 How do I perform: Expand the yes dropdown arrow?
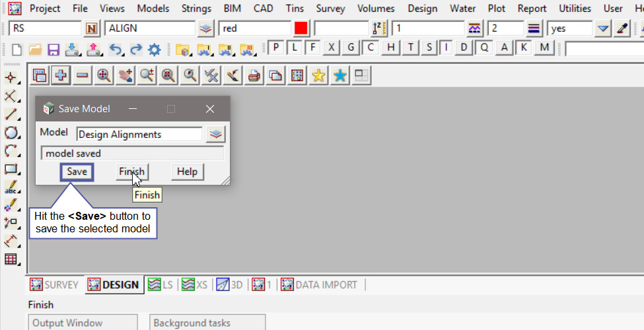[x=602, y=28]
